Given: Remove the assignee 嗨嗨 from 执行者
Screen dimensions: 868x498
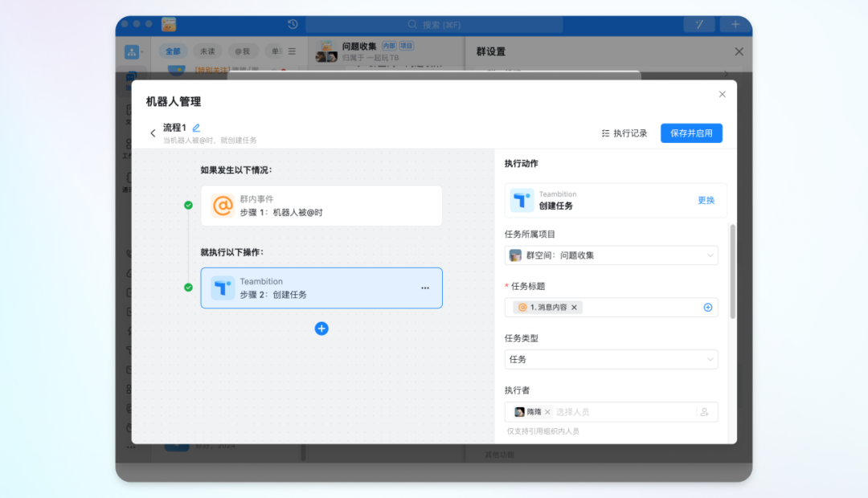Looking at the screenshot, I should 547,412.
